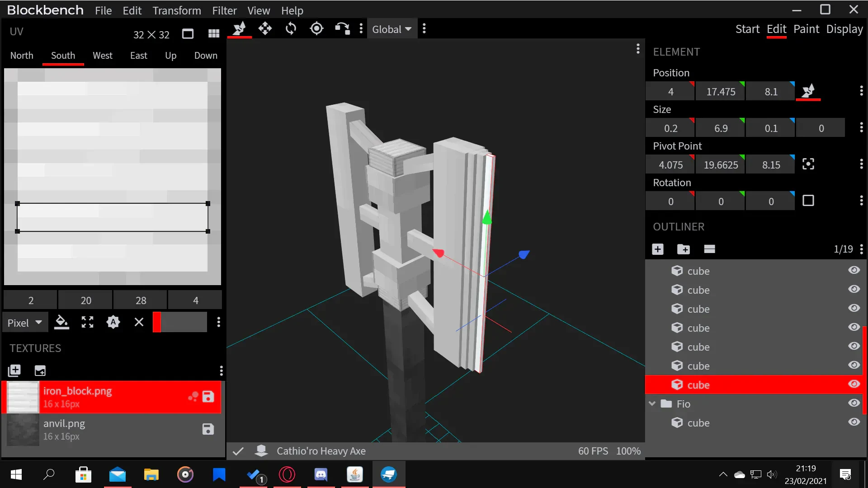Open the Pixel mode dropdown

point(25,323)
